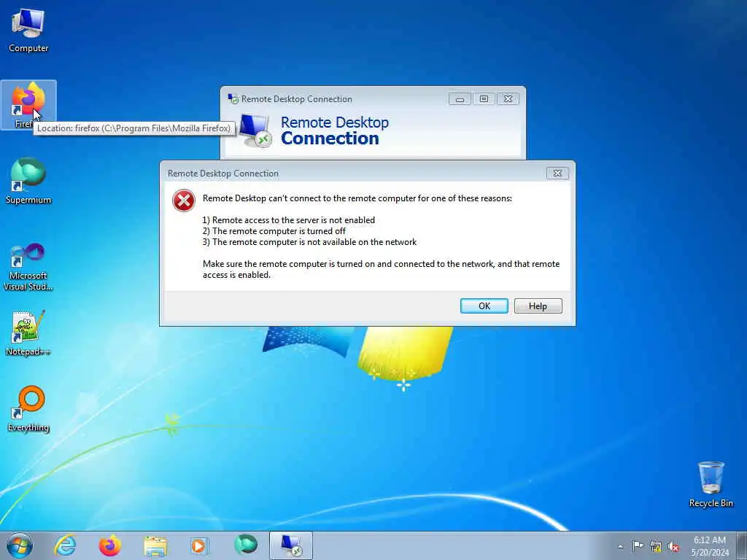This screenshot has width=747, height=560.
Task: Click the Show desktop strip at taskbar end
Action: [742, 545]
